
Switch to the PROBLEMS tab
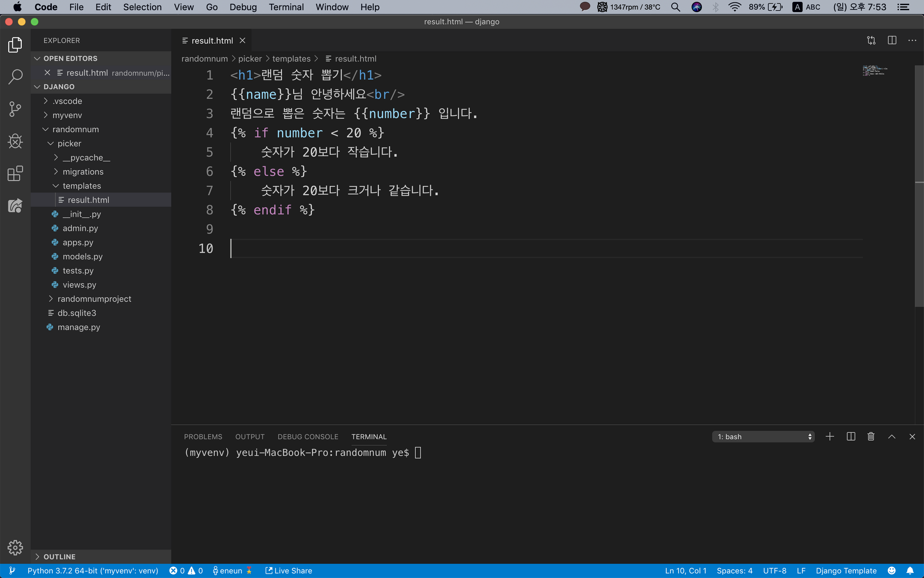(x=203, y=437)
